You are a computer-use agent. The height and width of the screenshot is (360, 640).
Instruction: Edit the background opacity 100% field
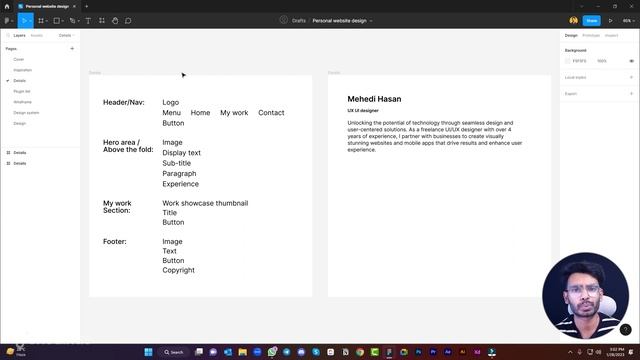click(x=602, y=61)
